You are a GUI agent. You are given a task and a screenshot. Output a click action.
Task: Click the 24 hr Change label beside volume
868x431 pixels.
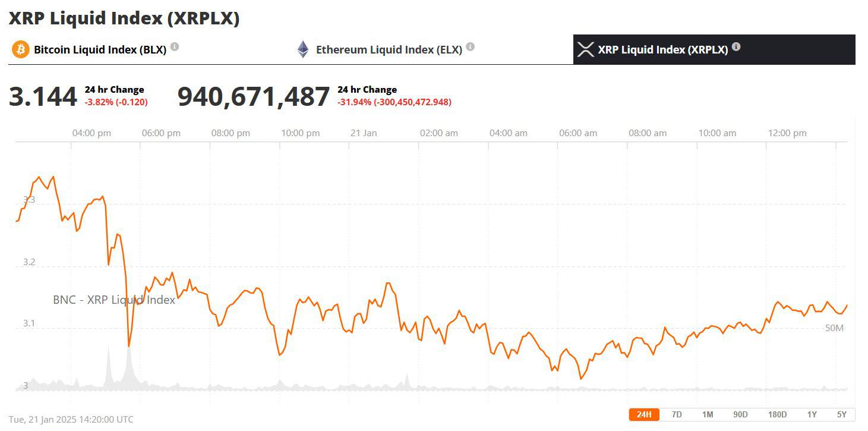pyautogui.click(x=367, y=90)
